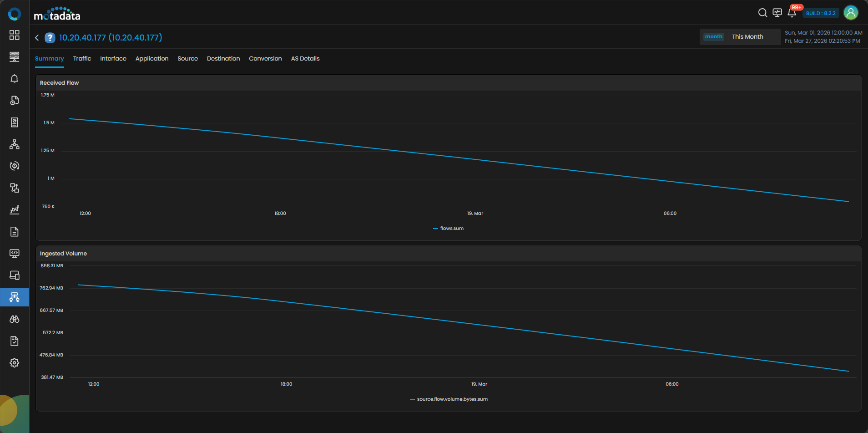This screenshot has width=868, height=433.
Task: Go back using the left chevron arrow
Action: coord(37,38)
